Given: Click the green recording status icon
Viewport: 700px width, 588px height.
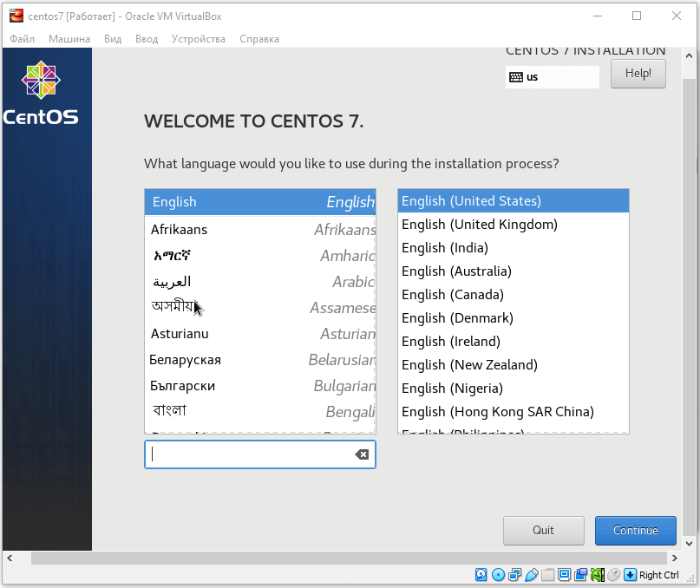Looking at the screenshot, I should click(x=598, y=574).
